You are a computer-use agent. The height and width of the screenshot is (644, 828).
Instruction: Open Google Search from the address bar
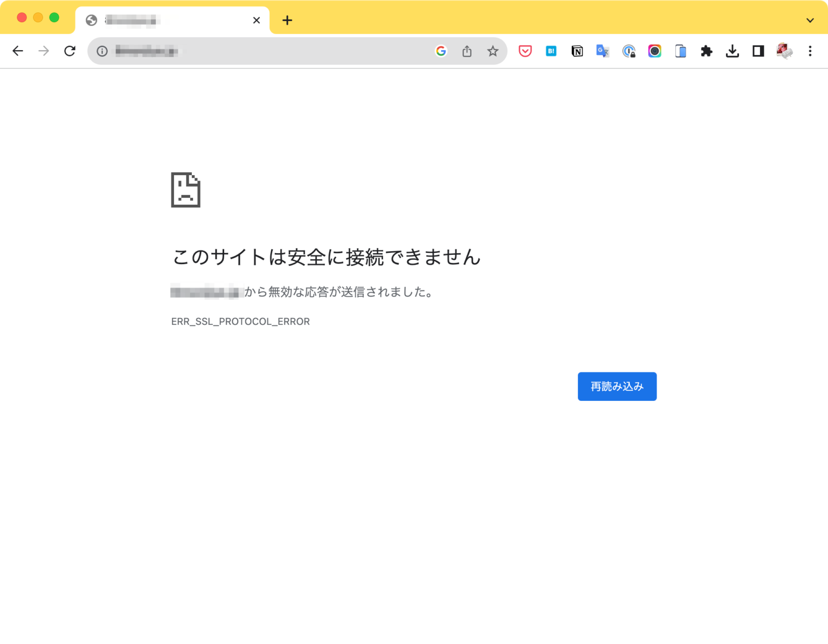(x=441, y=51)
